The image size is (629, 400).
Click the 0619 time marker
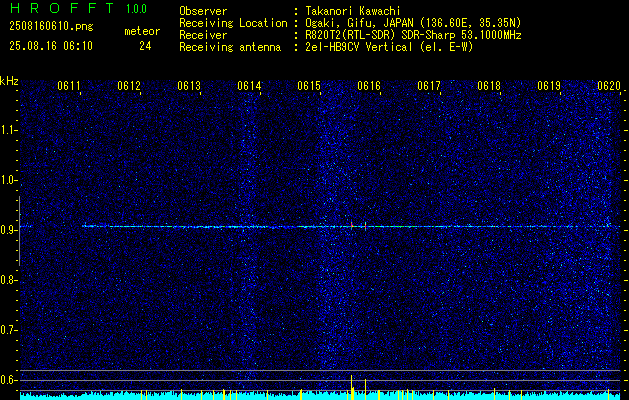(549, 86)
